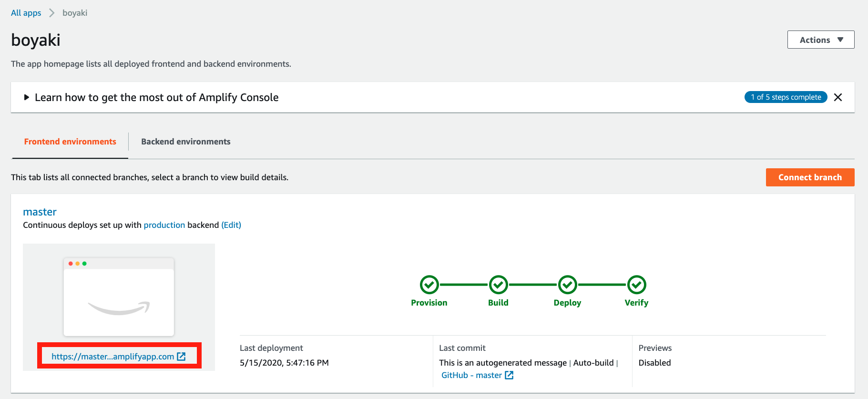
Task: Click external link icon beside GitHub master
Action: (509, 375)
